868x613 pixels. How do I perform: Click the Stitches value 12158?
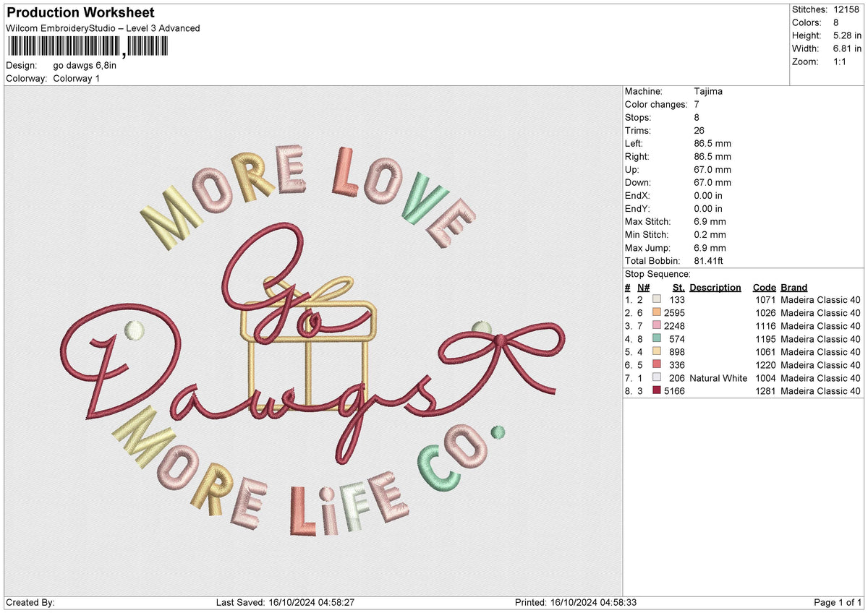point(848,9)
